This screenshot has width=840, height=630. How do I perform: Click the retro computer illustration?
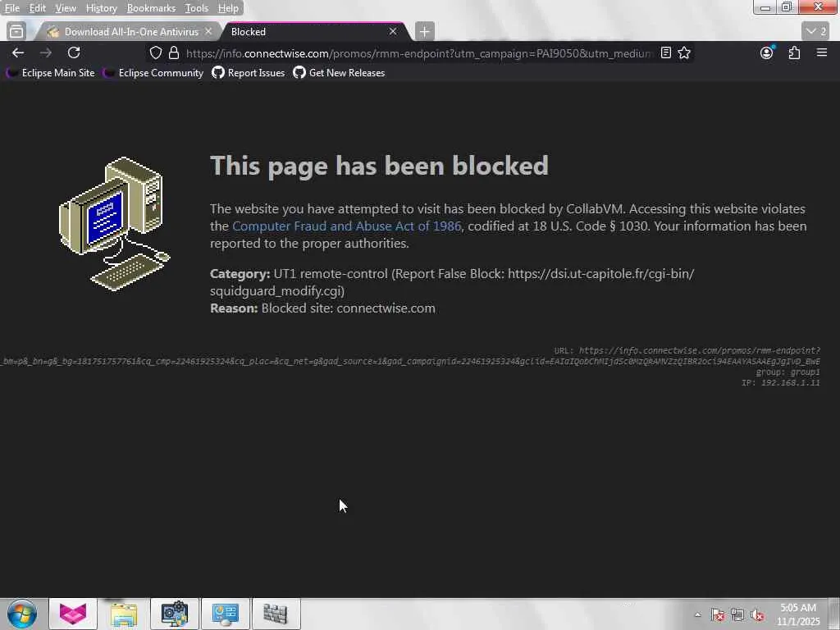pos(115,223)
